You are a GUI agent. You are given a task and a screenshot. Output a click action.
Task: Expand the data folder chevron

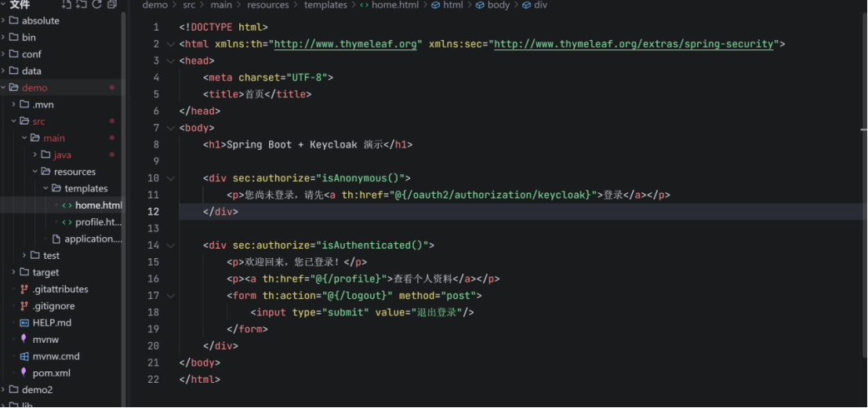click(3, 71)
